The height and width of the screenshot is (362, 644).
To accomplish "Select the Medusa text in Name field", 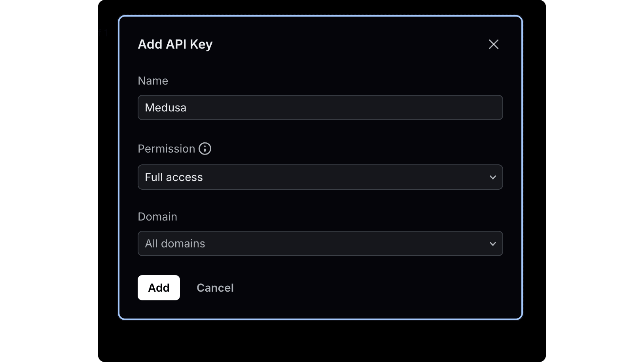I will click(x=165, y=107).
